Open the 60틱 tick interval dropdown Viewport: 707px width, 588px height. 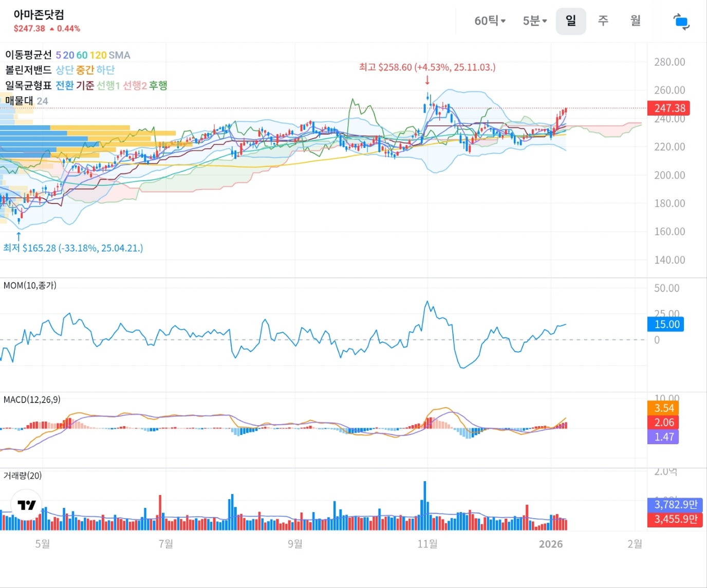pyautogui.click(x=490, y=21)
